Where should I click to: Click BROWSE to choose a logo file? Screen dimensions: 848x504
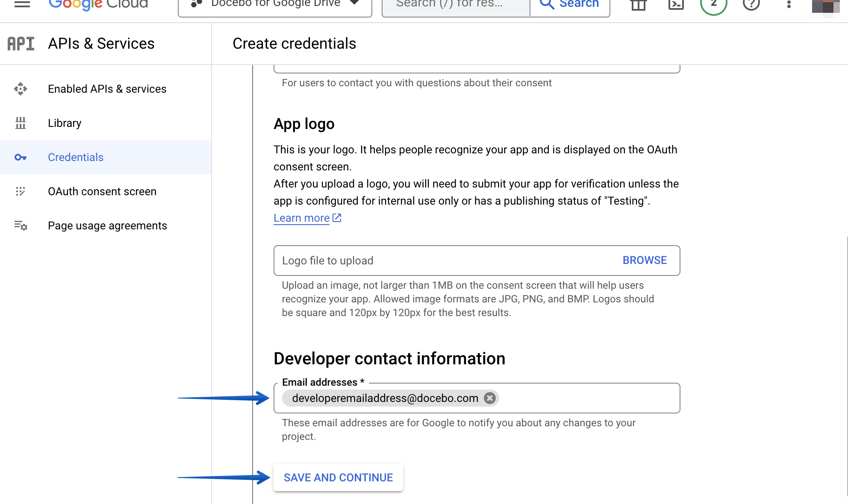point(644,260)
